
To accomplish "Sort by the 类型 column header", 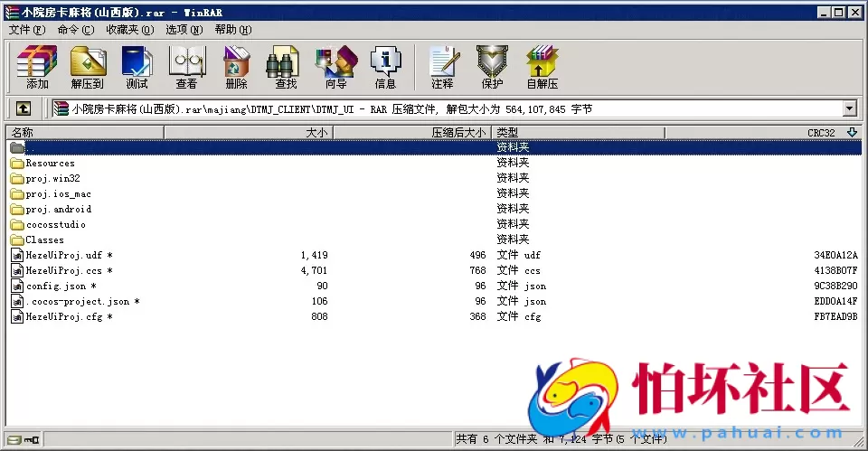I will pos(579,132).
